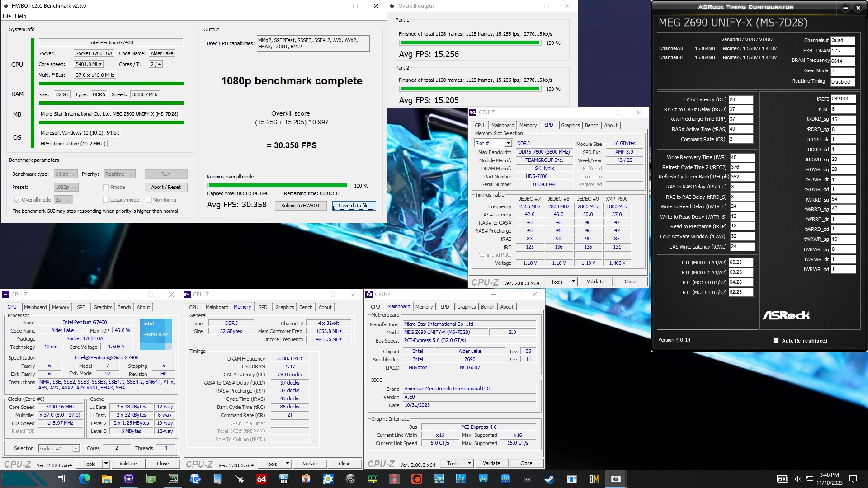Screen dimensions: 868x488
Task: Expand Tools arrow in CPU-Z SPD window
Action: point(573,282)
